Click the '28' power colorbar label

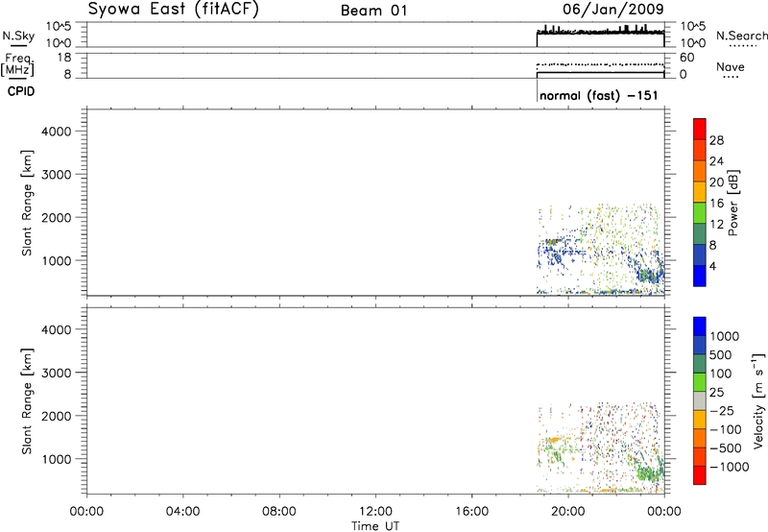tap(716, 140)
